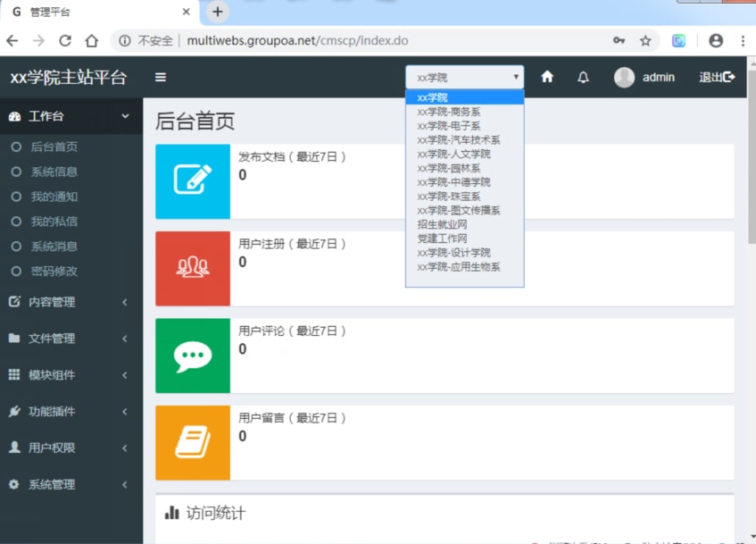Bookmark page with the star icon
756x544 pixels.
click(645, 40)
